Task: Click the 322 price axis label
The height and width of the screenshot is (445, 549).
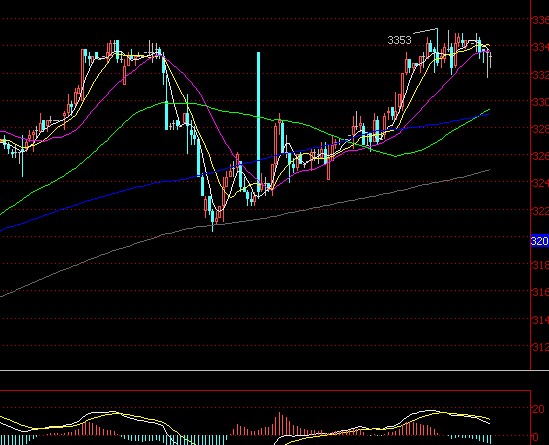Action: [x=540, y=211]
